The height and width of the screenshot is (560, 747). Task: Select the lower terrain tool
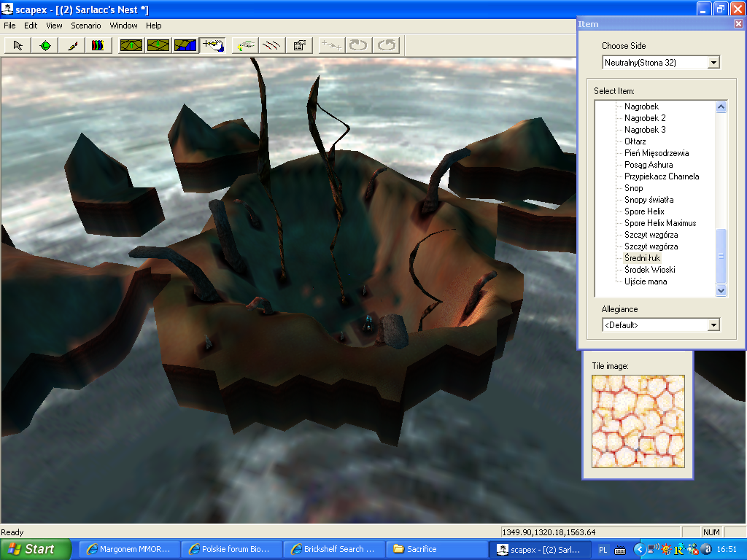tap(158, 45)
